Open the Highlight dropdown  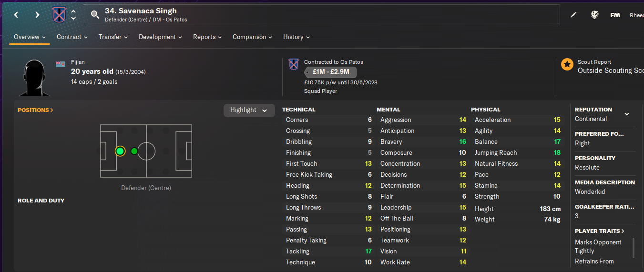[249, 110]
